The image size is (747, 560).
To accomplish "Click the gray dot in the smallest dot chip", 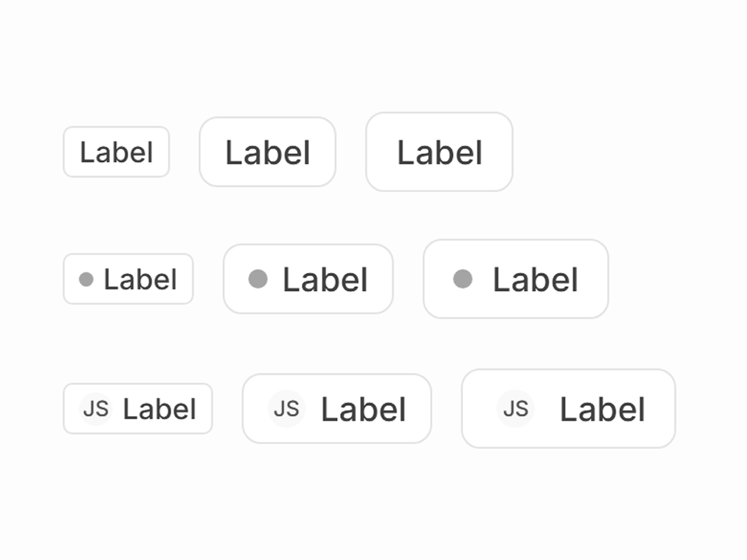I will click(86, 279).
